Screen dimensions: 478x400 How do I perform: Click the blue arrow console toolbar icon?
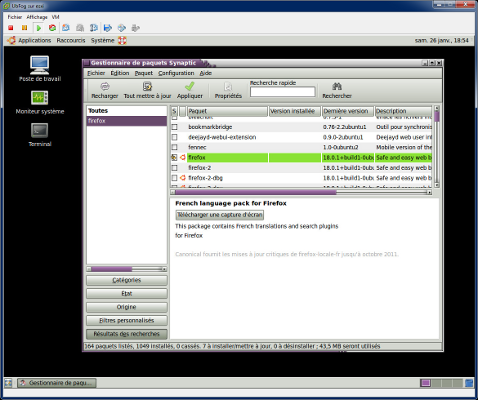pyautogui.click(x=108, y=28)
